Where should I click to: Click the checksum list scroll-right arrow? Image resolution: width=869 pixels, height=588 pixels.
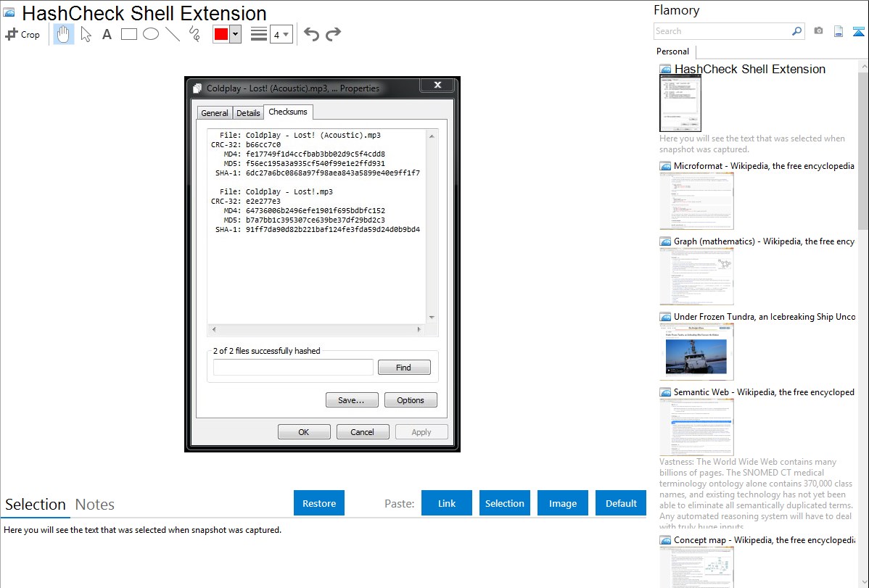point(419,329)
